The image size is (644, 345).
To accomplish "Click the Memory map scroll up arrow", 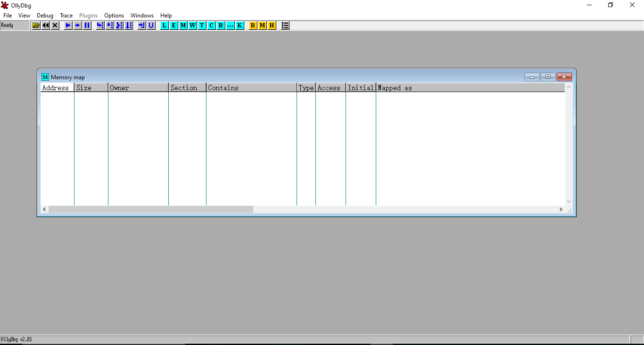I will 569,87.
